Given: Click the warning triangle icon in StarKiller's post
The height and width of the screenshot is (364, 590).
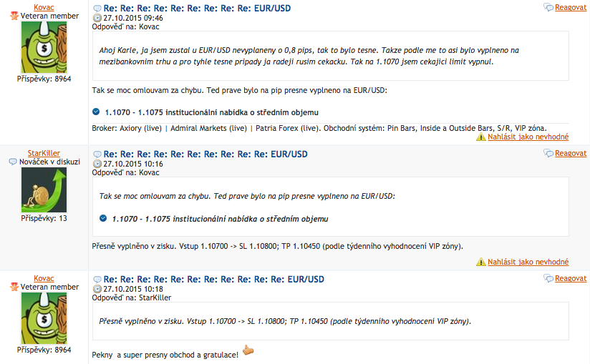Looking at the screenshot, I should pos(481,262).
